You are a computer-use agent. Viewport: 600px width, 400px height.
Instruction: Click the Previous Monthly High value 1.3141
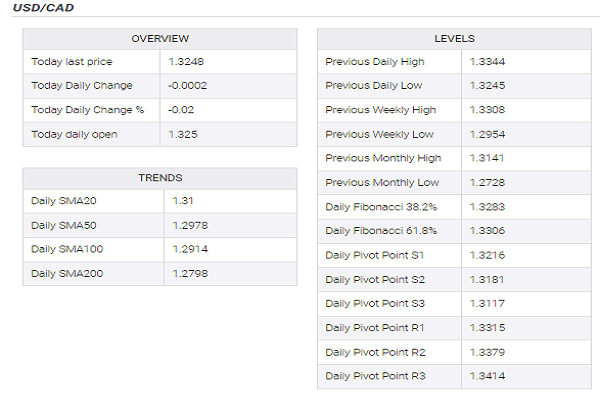point(487,158)
